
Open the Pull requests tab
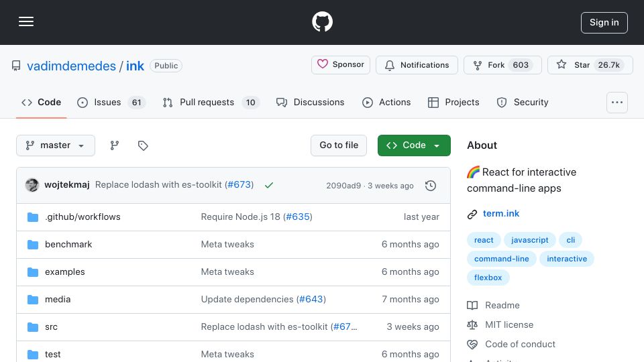[211, 102]
